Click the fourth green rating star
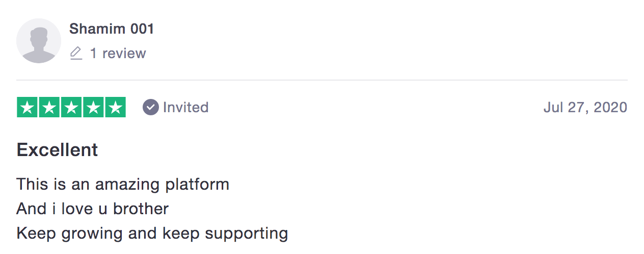The width and height of the screenshot is (644, 254). (x=93, y=107)
